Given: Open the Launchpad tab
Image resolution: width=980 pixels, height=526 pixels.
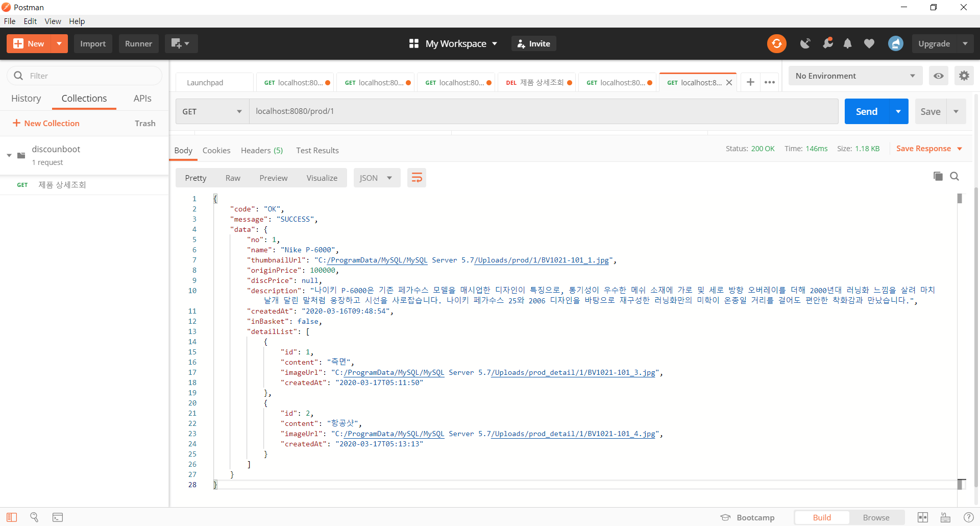Looking at the screenshot, I should pos(214,83).
